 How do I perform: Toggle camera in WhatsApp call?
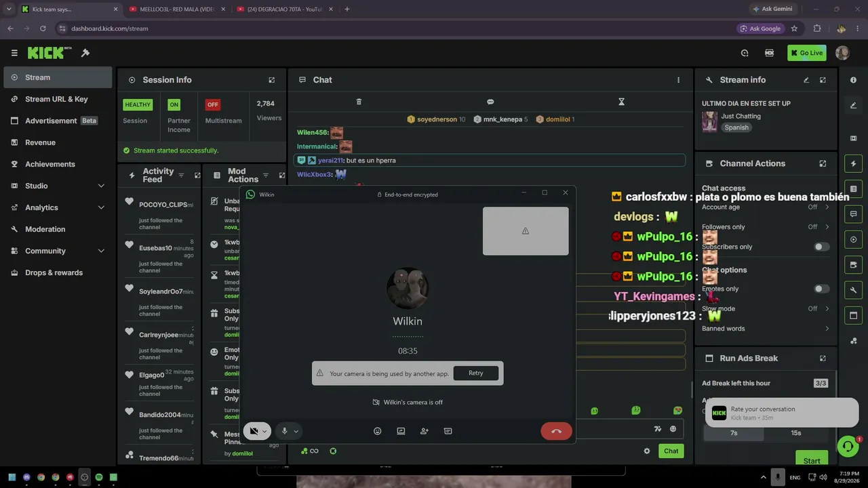pos(254,431)
